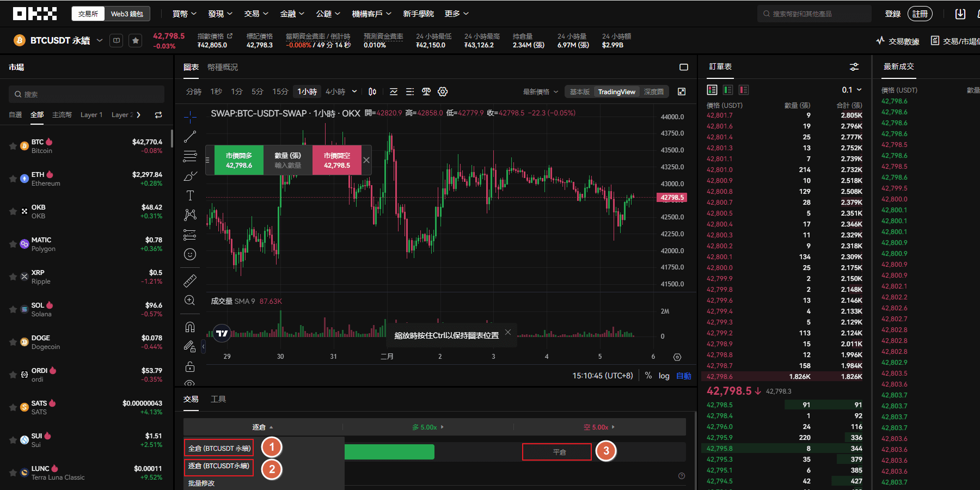Show bids-only order book layout
This screenshot has height=490, width=980.
point(728,90)
